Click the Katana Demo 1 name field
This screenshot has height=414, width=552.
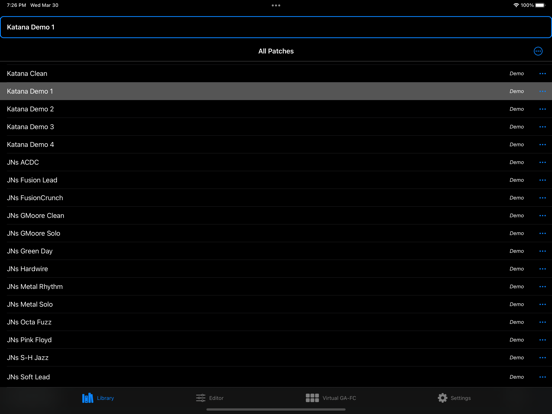276,27
